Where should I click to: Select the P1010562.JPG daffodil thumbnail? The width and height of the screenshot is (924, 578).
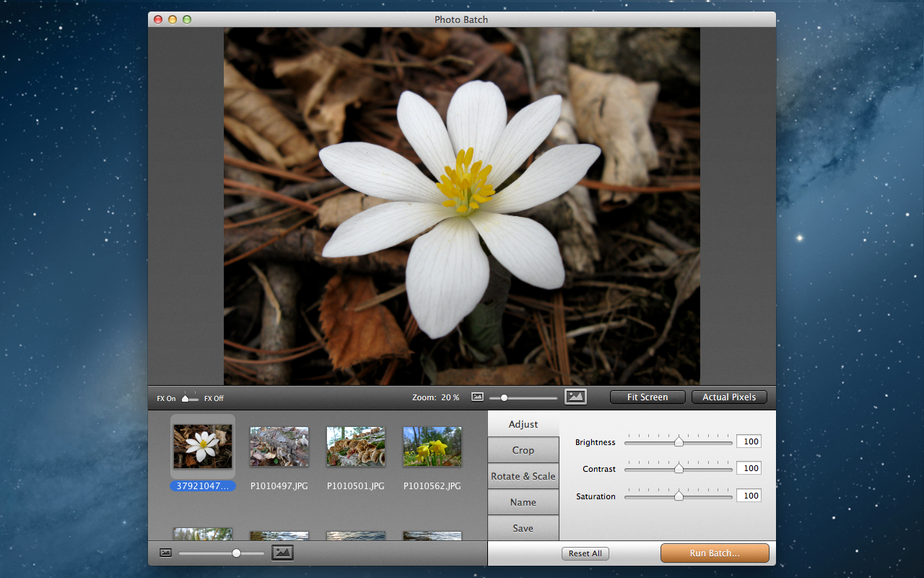(432, 447)
